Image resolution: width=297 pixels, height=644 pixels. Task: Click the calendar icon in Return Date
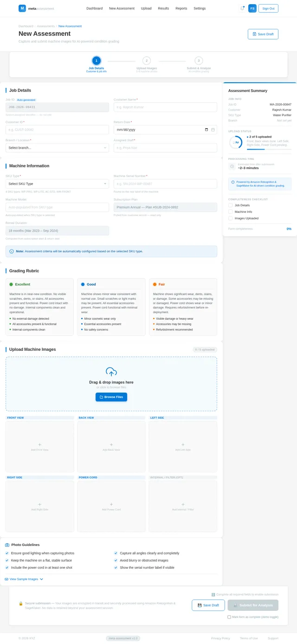(213, 130)
